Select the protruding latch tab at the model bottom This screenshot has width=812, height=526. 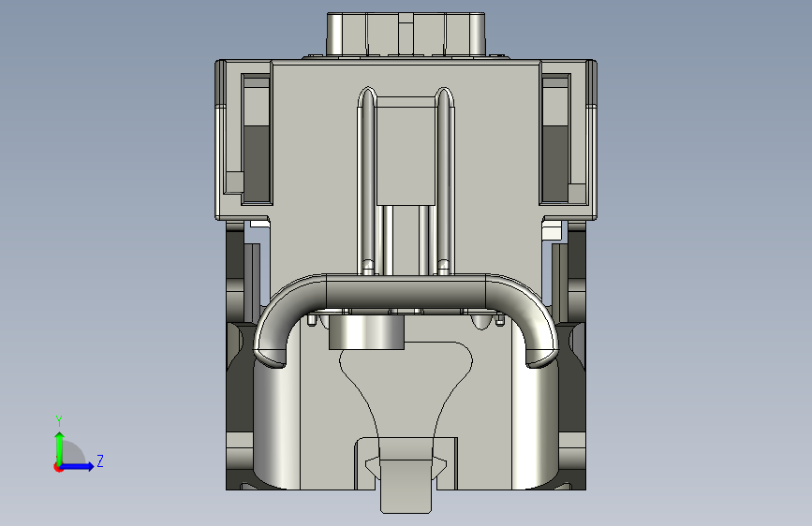coord(406,485)
